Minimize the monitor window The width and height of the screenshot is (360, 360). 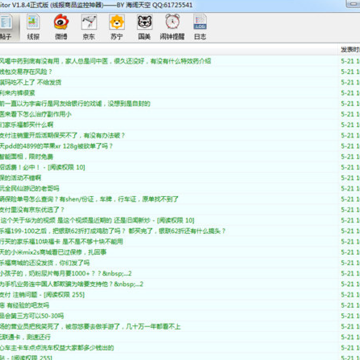pyautogui.click(x=353, y=3)
